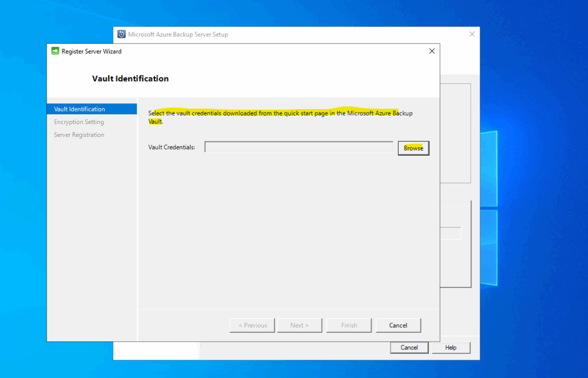The width and height of the screenshot is (588, 378).
Task: Cancel the Register Server Wizard
Action: point(399,325)
